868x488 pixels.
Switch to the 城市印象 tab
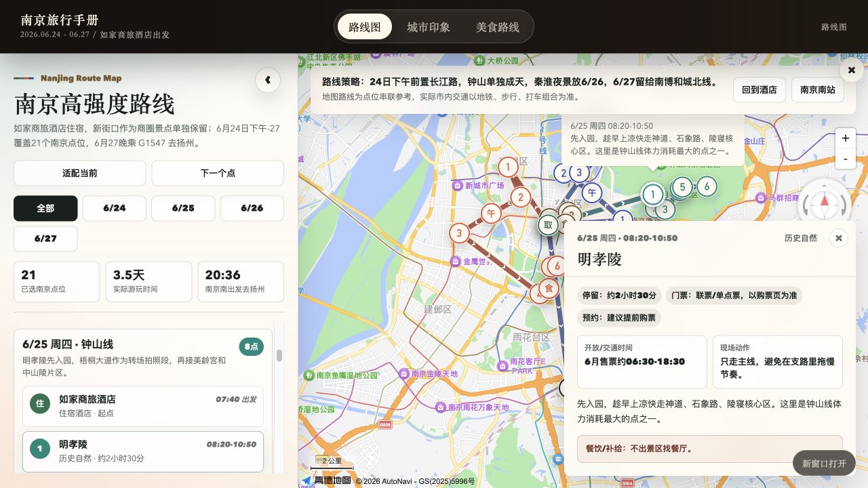(x=429, y=26)
